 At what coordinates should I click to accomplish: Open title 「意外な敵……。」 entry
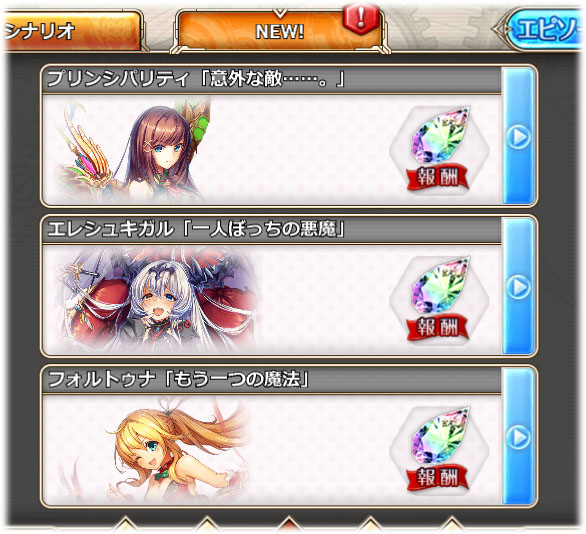click(x=272, y=80)
